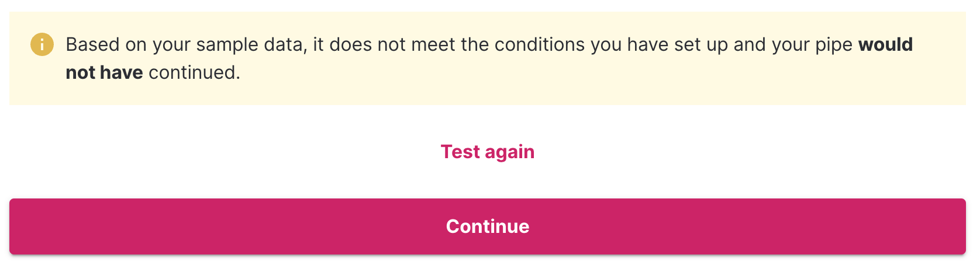Click the yellow info icon
980x272 pixels.
pyautogui.click(x=42, y=45)
